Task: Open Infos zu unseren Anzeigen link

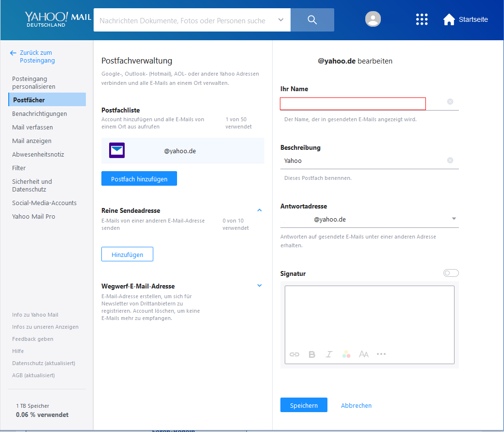Action: [45, 327]
